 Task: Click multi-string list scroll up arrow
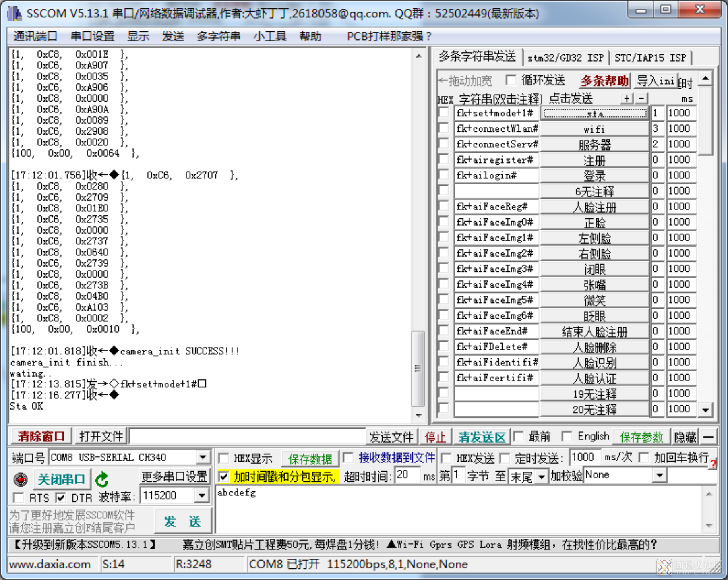coord(705,78)
